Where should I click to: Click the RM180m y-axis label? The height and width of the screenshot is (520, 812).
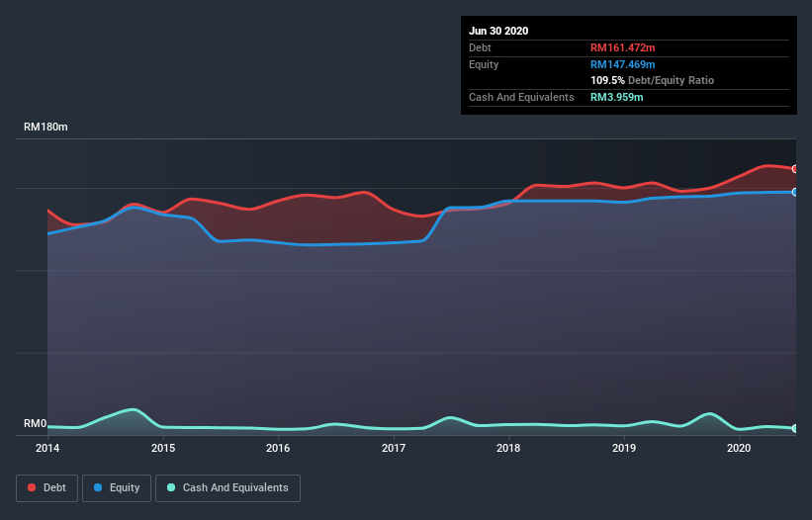pos(45,127)
